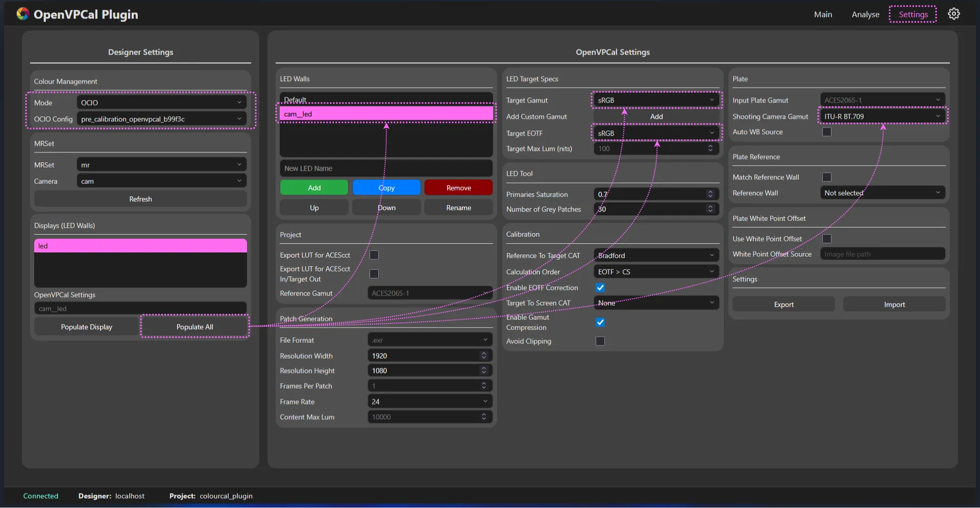The height and width of the screenshot is (508, 980).
Task: Refresh the MRSet camera list
Action: pos(140,199)
